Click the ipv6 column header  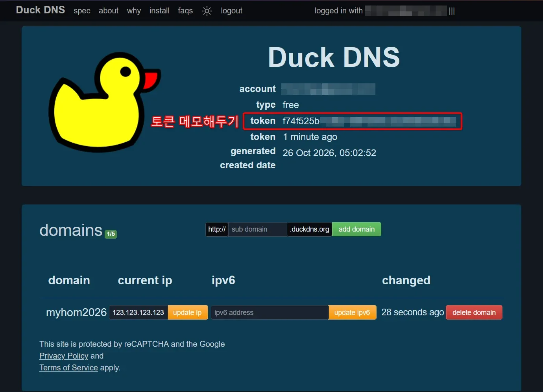point(223,280)
